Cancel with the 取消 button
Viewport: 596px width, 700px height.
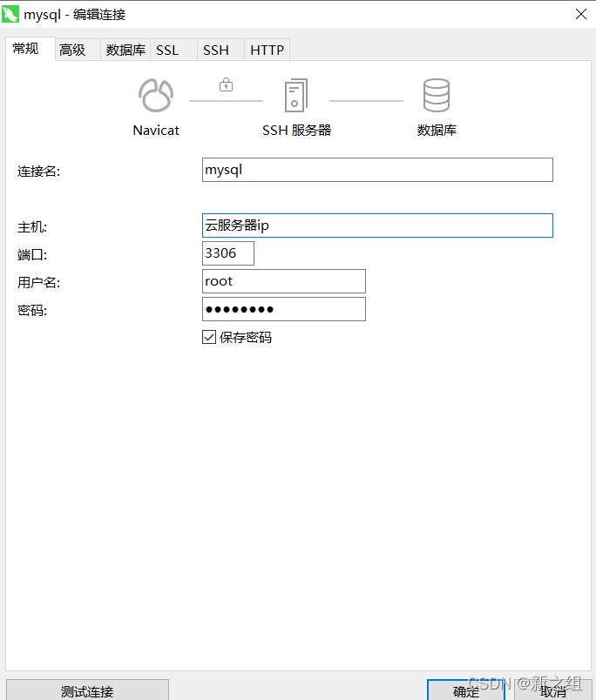[553, 690]
